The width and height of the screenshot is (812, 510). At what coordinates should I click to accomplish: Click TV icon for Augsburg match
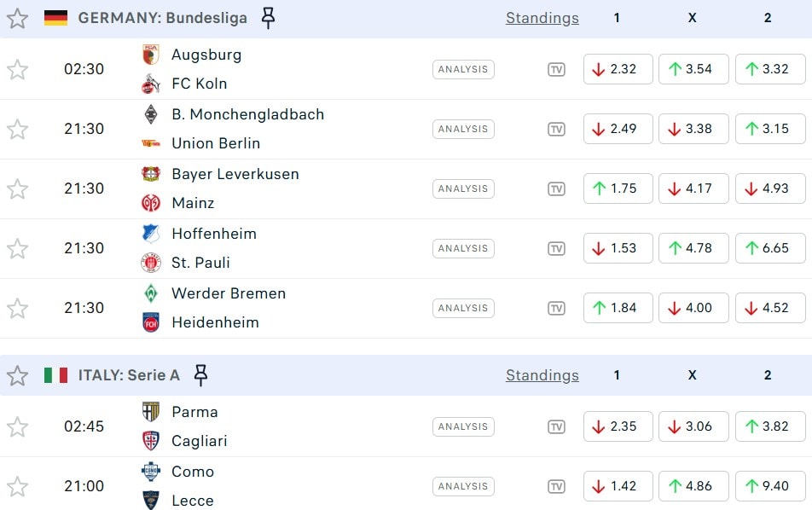point(556,69)
